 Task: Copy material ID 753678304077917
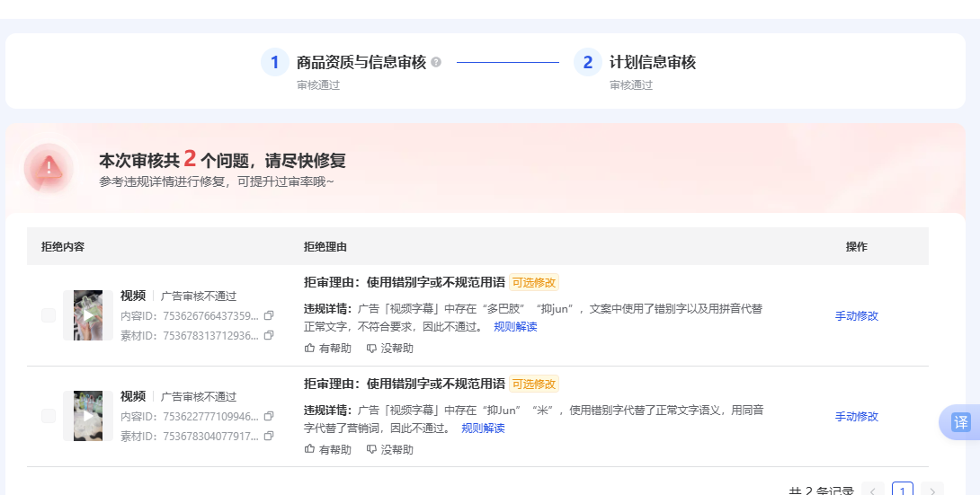(269, 437)
